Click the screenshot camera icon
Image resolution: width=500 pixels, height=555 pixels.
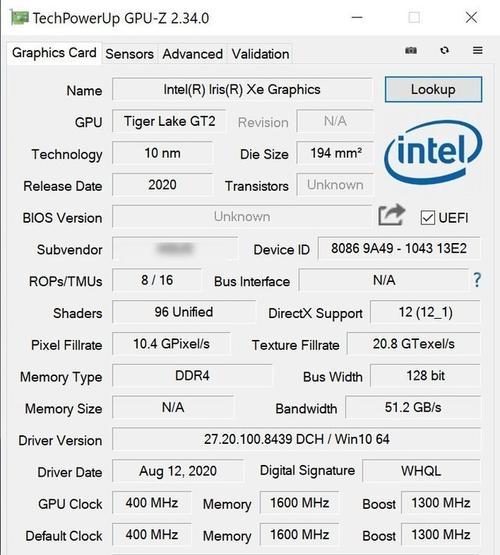tap(411, 51)
